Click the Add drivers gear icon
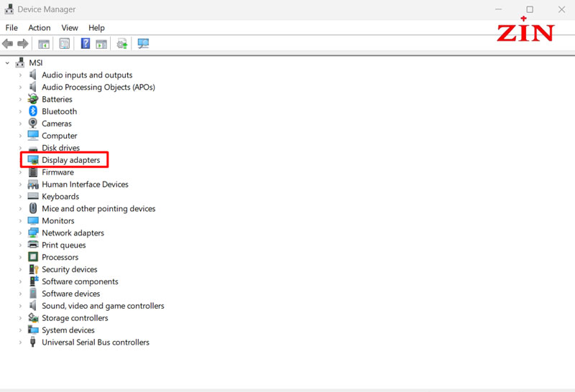Viewport: 575px width, 392px height. (x=121, y=44)
